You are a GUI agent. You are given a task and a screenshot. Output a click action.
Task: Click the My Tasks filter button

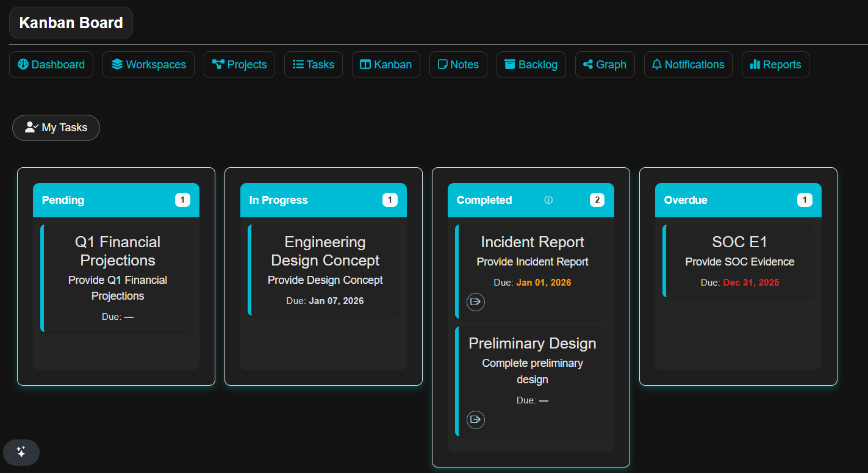pyautogui.click(x=56, y=127)
